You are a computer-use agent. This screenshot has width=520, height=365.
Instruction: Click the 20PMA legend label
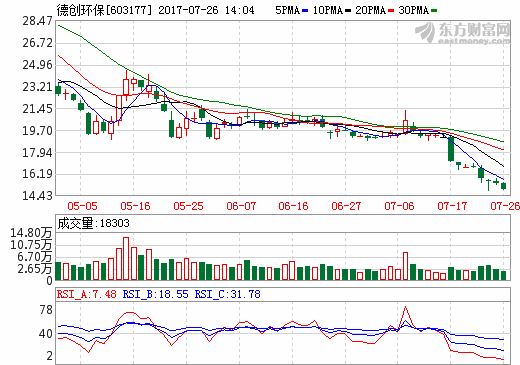click(x=370, y=10)
